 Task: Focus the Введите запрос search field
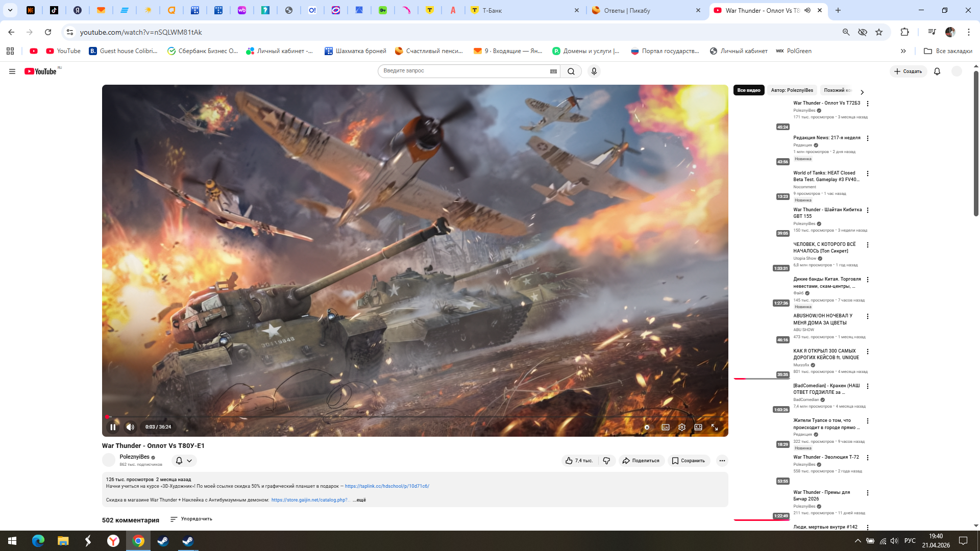(463, 71)
